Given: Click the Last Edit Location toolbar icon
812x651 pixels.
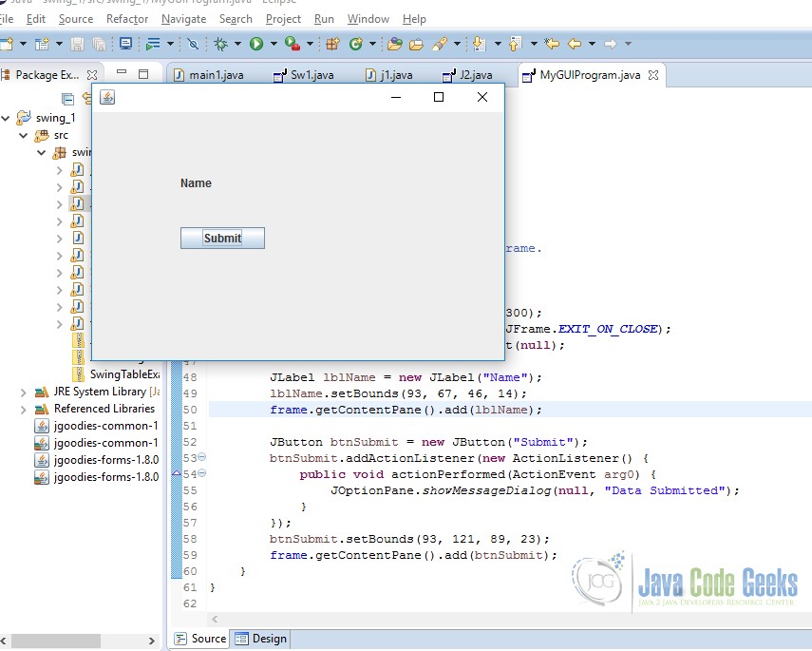Looking at the screenshot, I should point(551,44).
